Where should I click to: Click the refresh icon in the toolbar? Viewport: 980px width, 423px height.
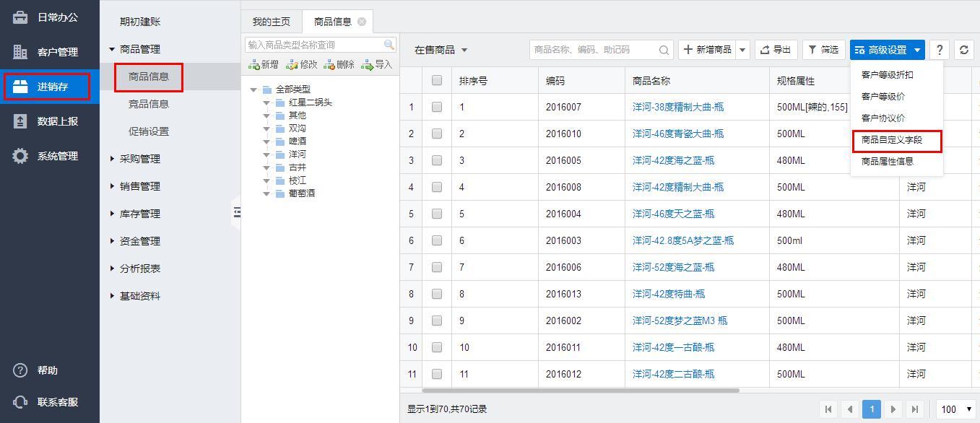963,50
